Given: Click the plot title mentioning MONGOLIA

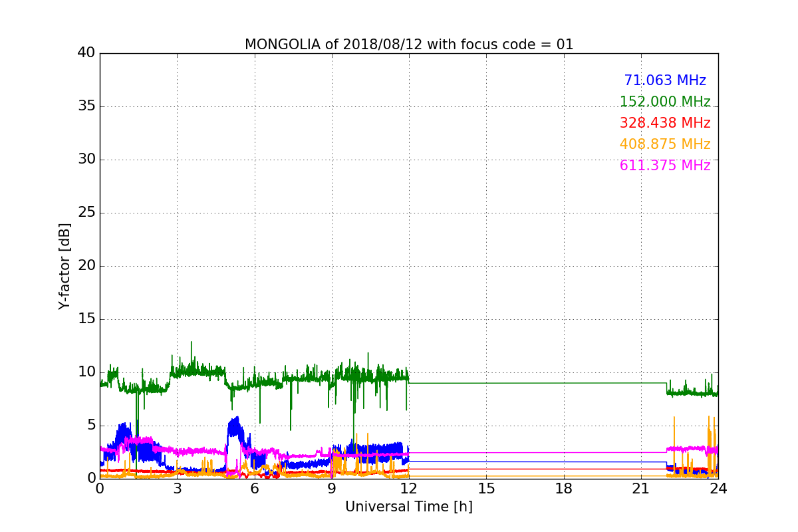Looking at the screenshot, I should coord(409,45).
